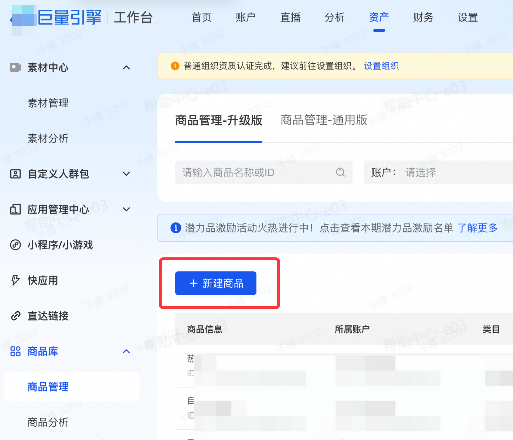
Task: Click the 所属账户 column header
Action: point(352,329)
